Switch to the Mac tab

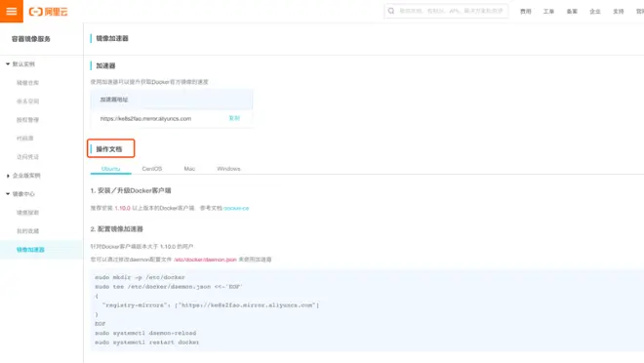click(189, 169)
